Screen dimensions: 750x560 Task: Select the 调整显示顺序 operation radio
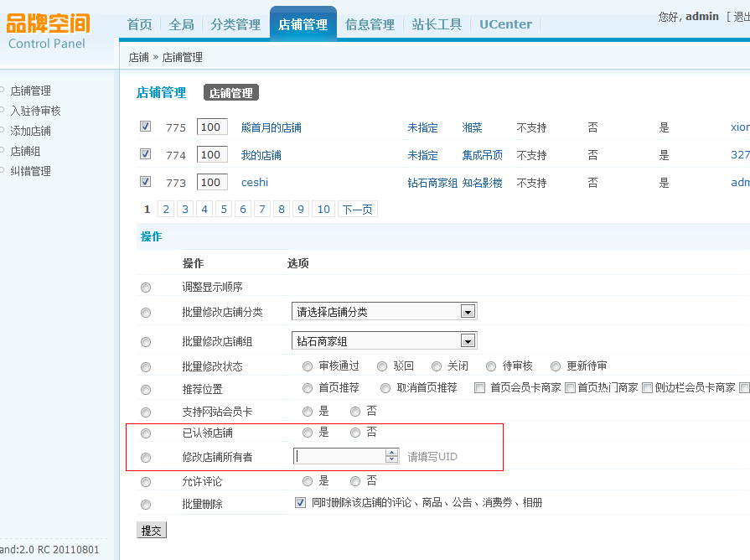click(x=146, y=288)
